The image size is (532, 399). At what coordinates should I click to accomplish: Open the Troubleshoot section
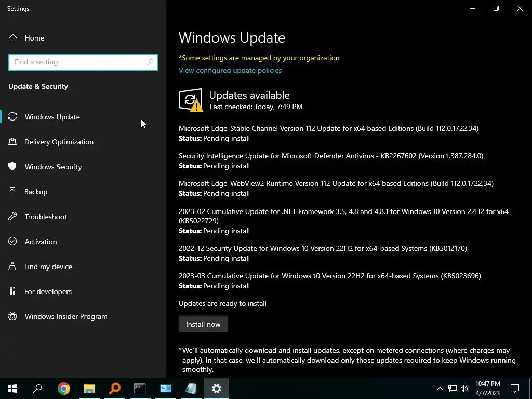(x=83, y=217)
